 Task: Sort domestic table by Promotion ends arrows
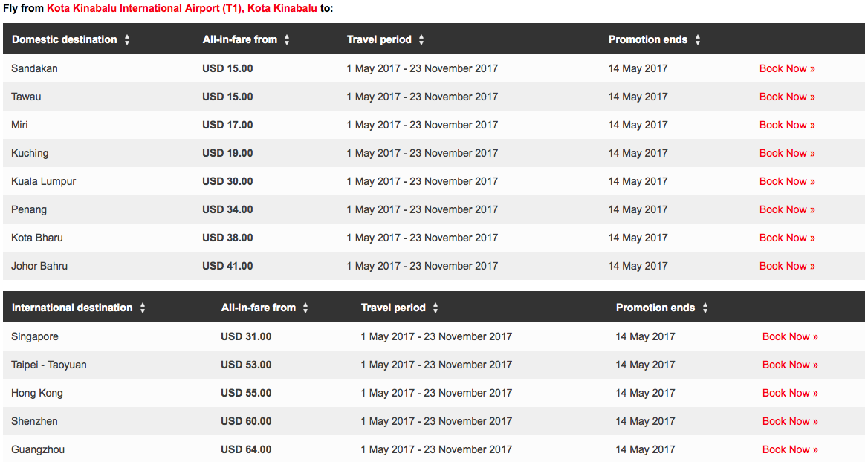[698, 40]
